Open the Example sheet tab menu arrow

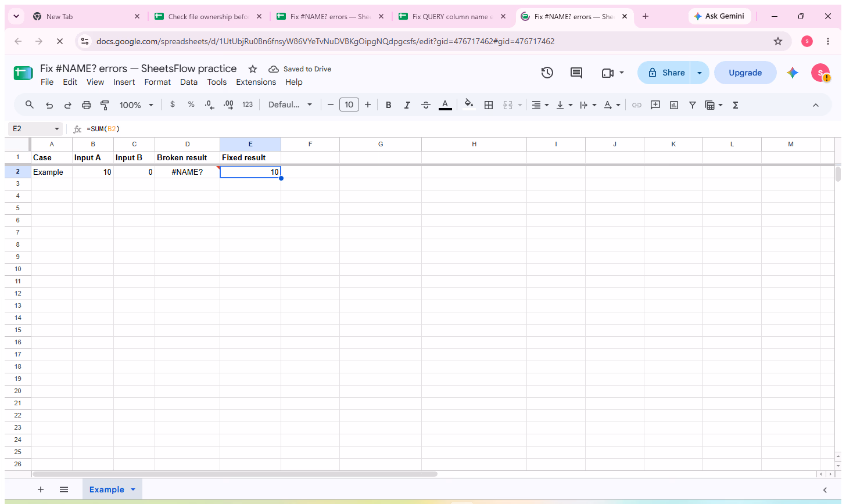pos(133,489)
